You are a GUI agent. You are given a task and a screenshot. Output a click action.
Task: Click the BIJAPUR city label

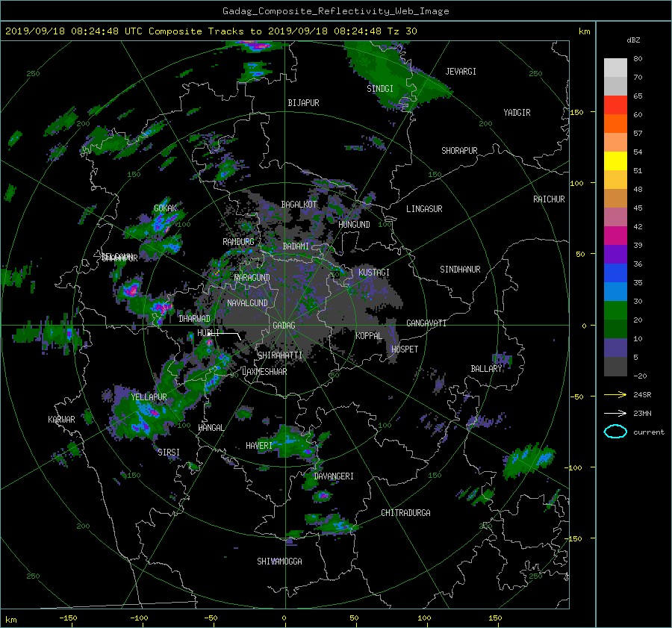[x=303, y=103]
